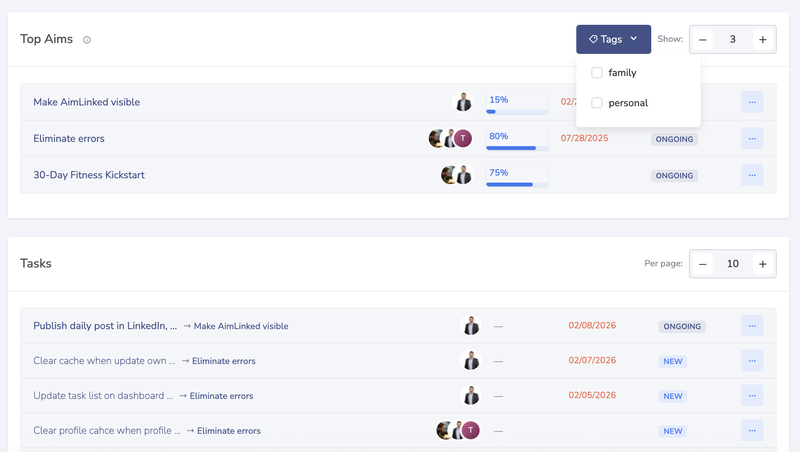Click the info icon beside Top Aims

tap(87, 40)
